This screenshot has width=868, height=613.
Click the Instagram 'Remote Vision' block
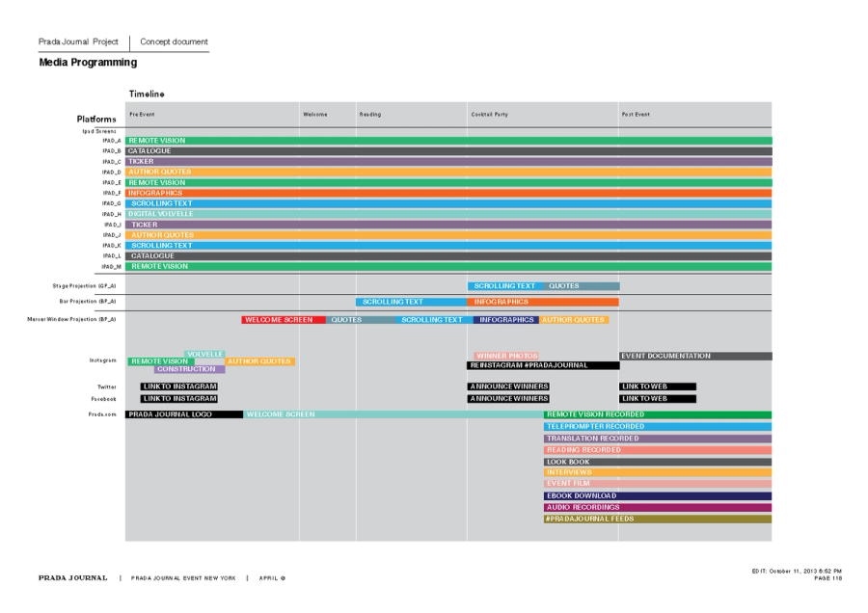pos(160,361)
